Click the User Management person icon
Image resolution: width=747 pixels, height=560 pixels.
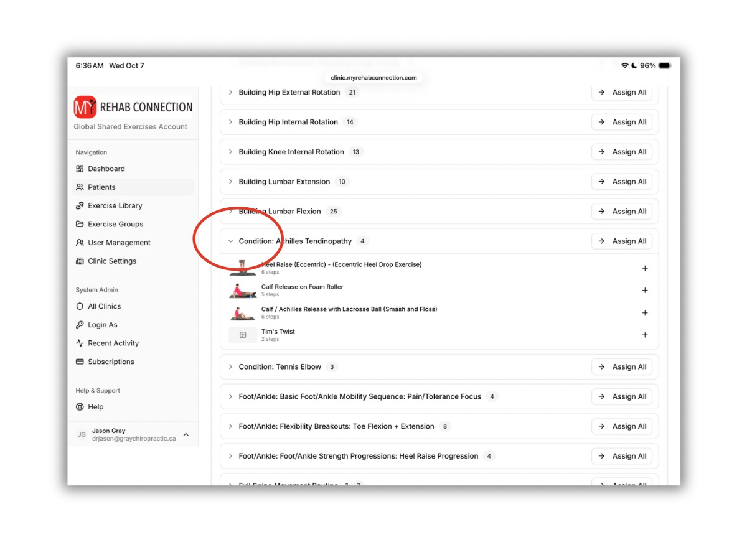[x=80, y=243]
